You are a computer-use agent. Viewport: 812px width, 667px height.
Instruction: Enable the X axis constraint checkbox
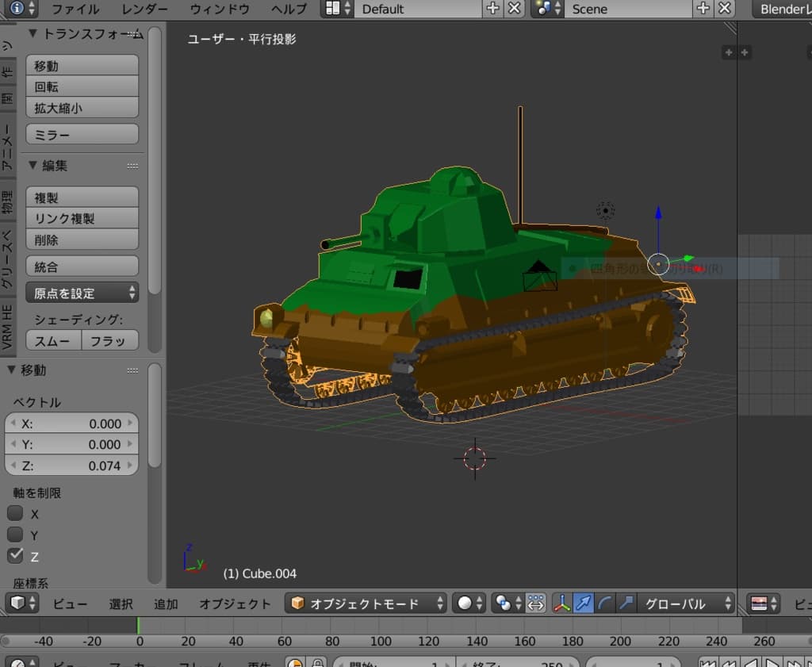click(15, 513)
